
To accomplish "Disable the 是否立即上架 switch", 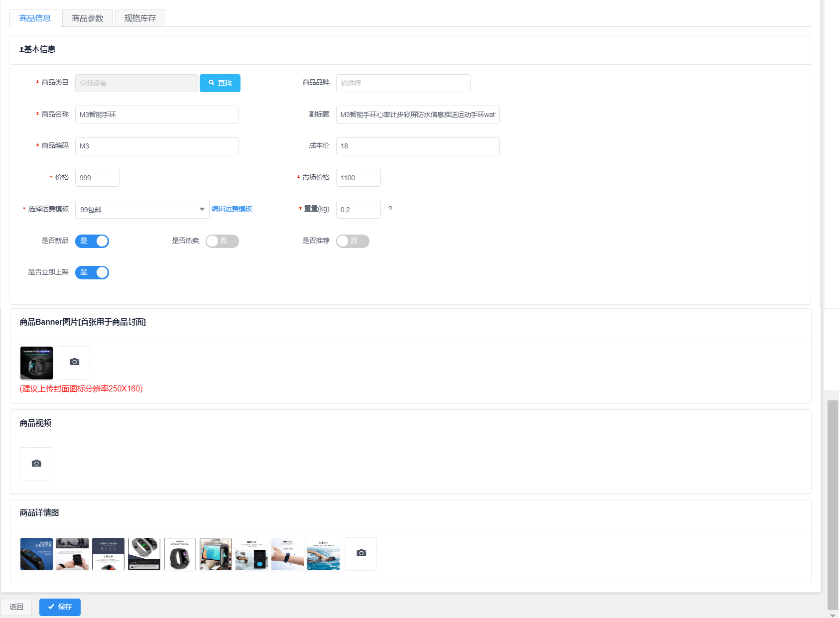I will pos(92,272).
